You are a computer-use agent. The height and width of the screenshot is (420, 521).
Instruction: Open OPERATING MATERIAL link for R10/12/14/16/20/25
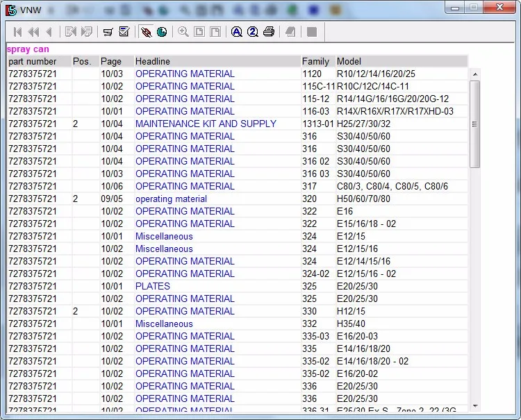[185, 74]
